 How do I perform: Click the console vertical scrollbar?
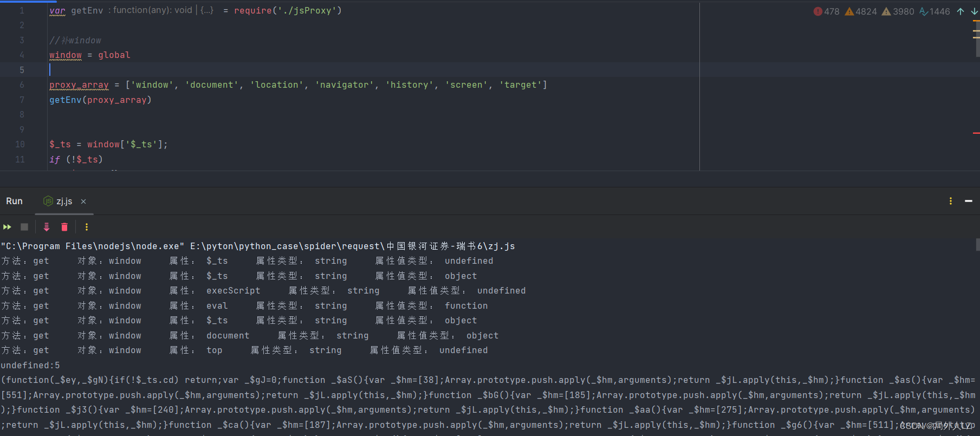coord(977,245)
